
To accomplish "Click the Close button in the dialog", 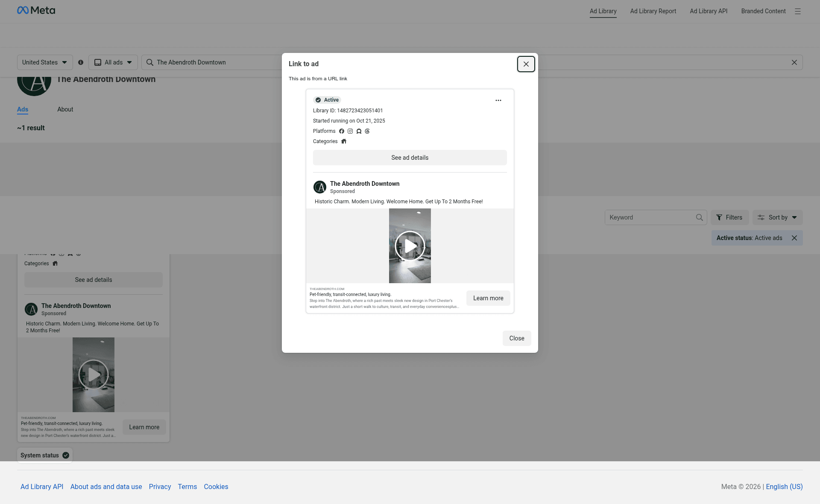I will point(517,338).
